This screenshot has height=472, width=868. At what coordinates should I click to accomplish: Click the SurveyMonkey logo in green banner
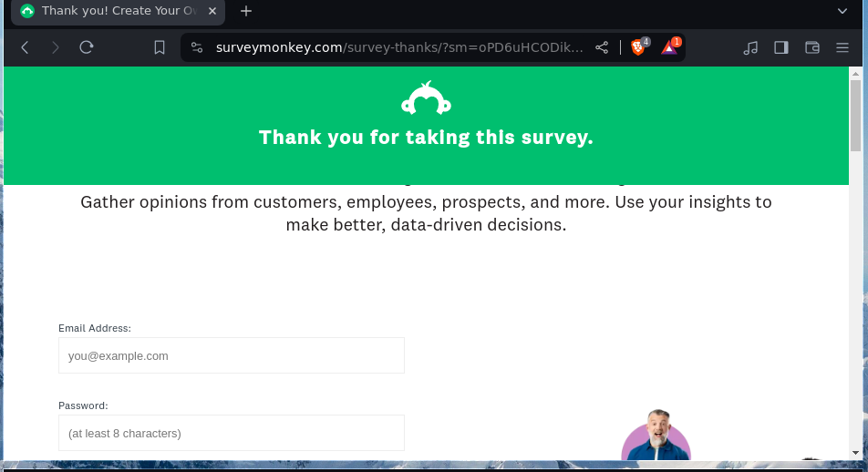pyautogui.click(x=426, y=98)
